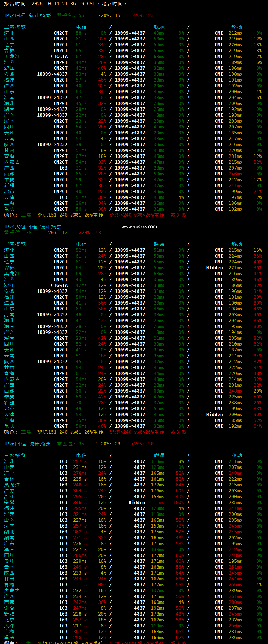Select the 'IPv6回程 统计摘要' section heading
This screenshot has height=644, width=268.
point(27,444)
